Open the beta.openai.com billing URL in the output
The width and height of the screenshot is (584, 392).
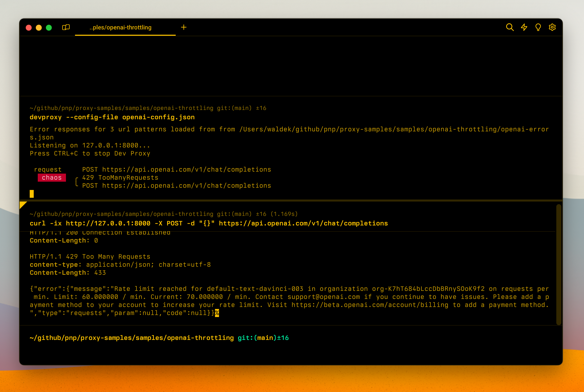(370, 305)
